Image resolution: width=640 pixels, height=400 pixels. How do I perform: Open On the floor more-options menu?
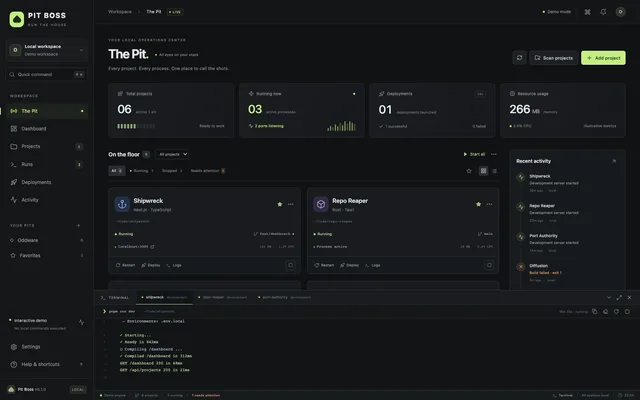494,154
